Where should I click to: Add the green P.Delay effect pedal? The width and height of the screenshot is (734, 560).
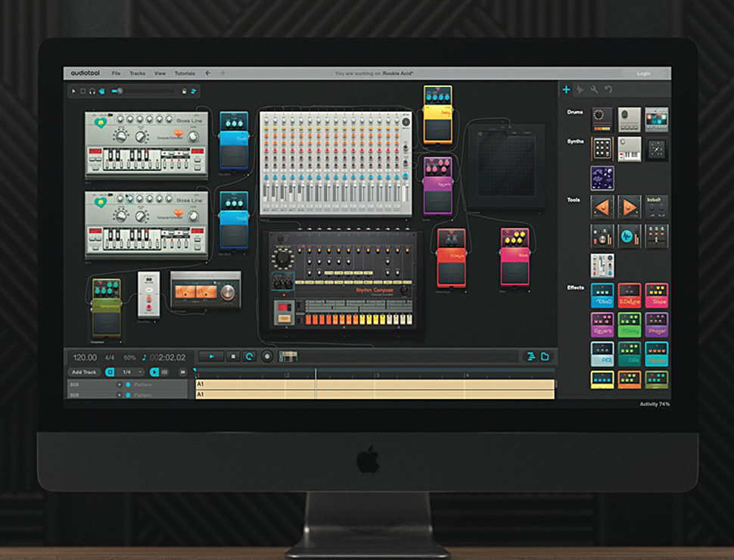point(629,325)
